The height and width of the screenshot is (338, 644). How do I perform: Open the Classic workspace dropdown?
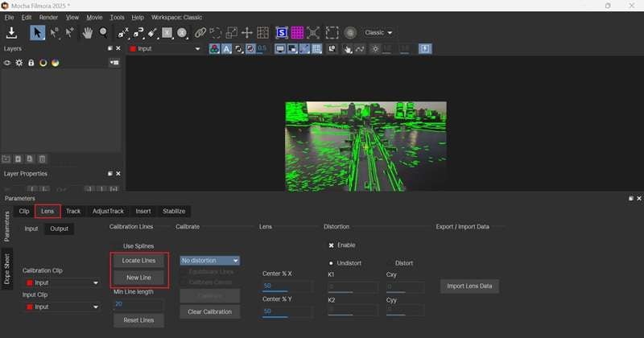tap(378, 32)
